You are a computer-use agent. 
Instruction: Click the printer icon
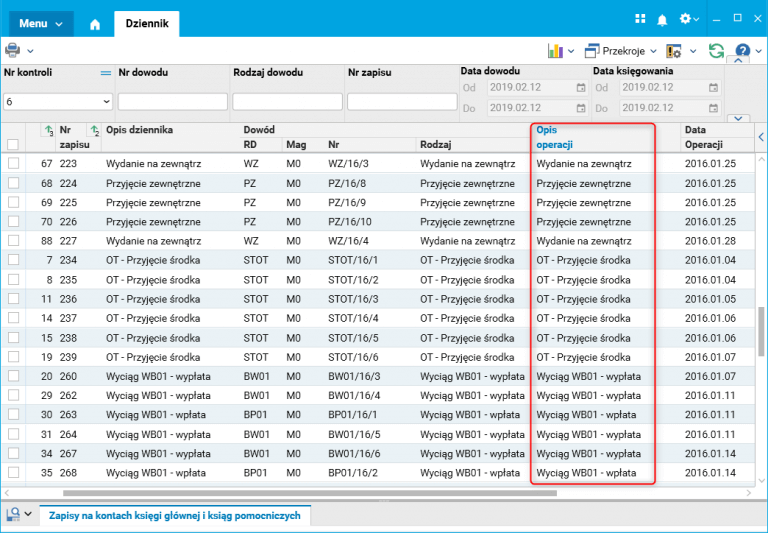click(x=12, y=50)
